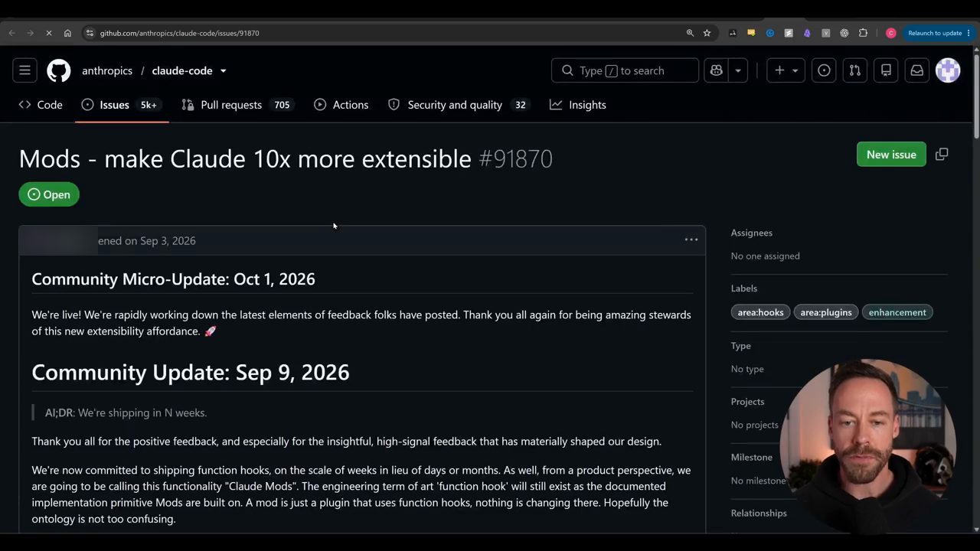
Task: Open the anthropics organization link
Action: pyautogui.click(x=107, y=70)
